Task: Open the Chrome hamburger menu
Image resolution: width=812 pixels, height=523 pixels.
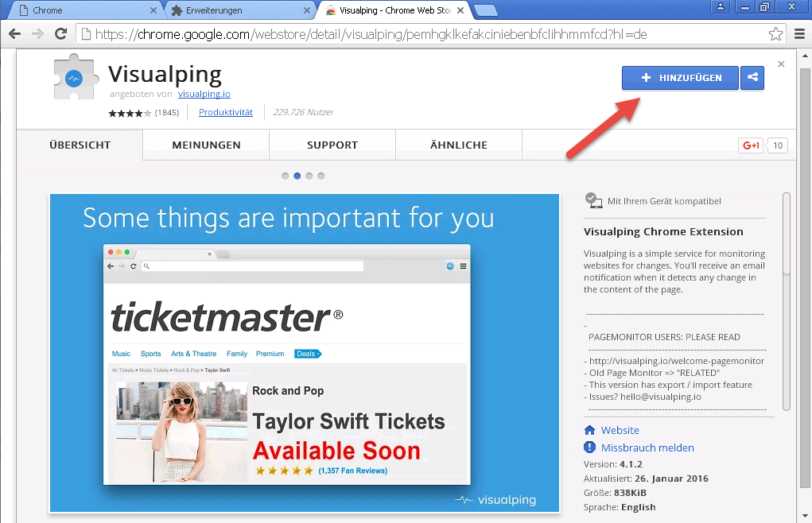Action: click(x=799, y=34)
